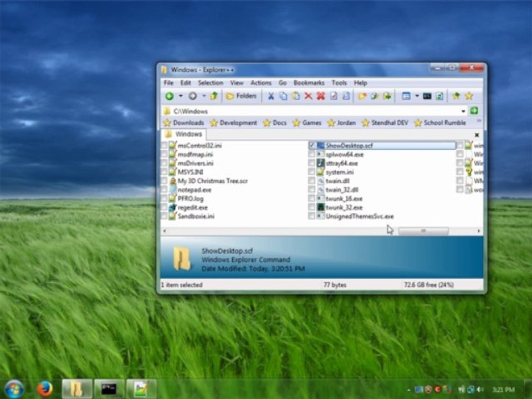
Task: Open the Stendhal DEV bookmark
Action: pyautogui.click(x=385, y=123)
